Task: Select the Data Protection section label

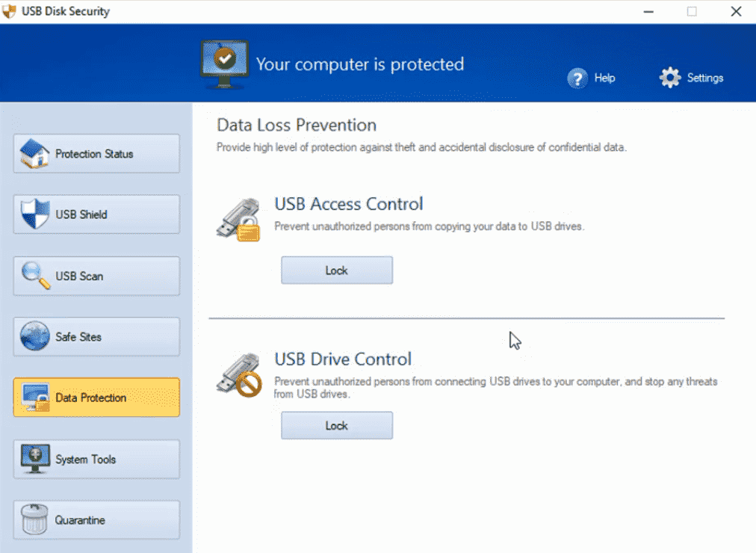Action: click(90, 398)
